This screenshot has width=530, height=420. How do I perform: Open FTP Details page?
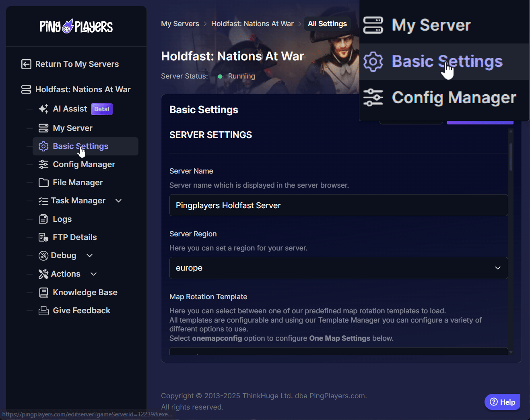click(x=75, y=237)
